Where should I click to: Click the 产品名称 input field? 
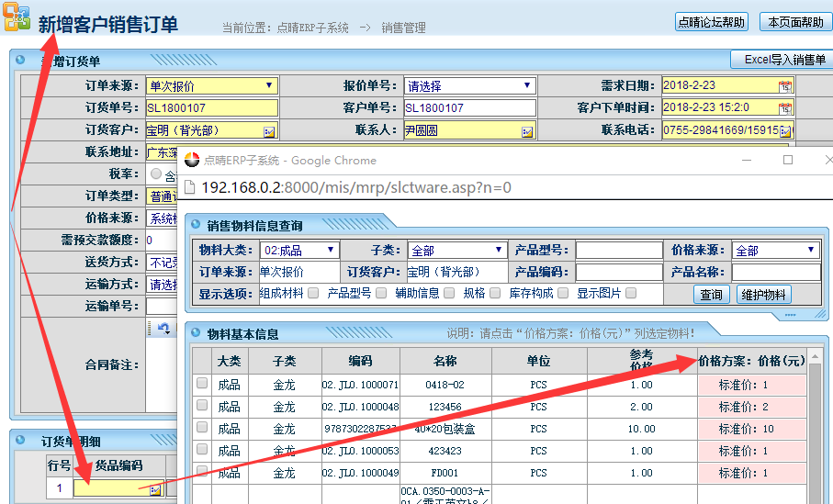click(775, 273)
